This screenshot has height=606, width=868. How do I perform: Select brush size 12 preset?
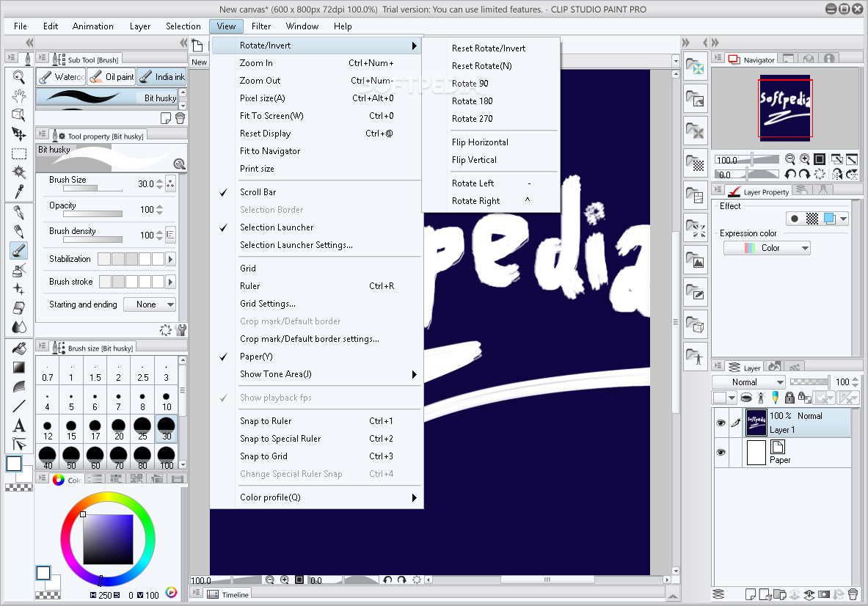[48, 428]
